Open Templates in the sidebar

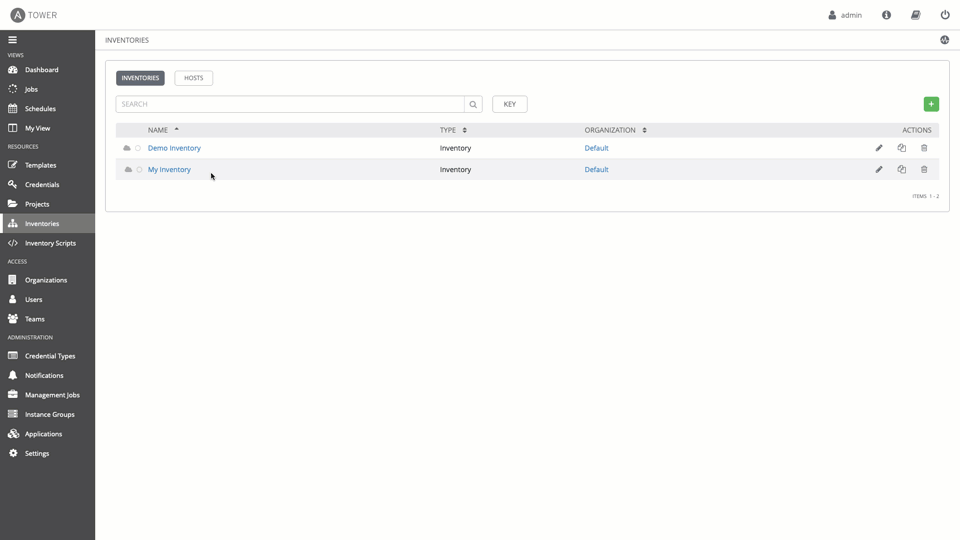coord(40,165)
